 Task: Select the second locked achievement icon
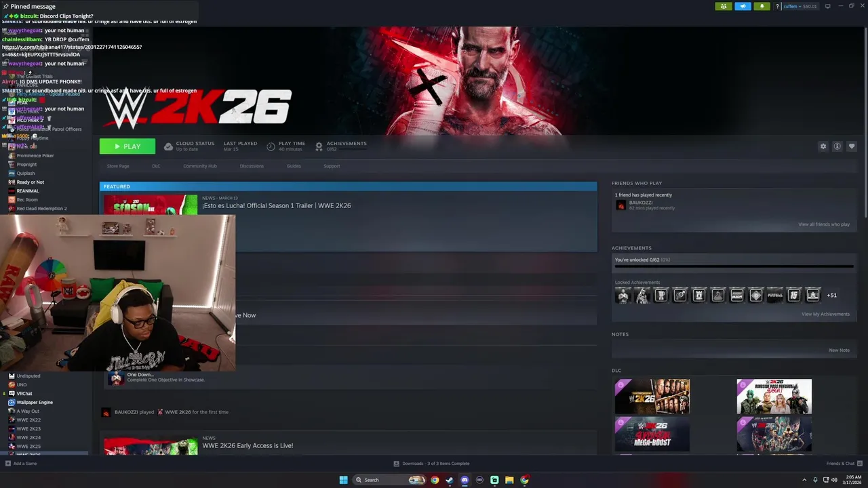[x=642, y=295]
